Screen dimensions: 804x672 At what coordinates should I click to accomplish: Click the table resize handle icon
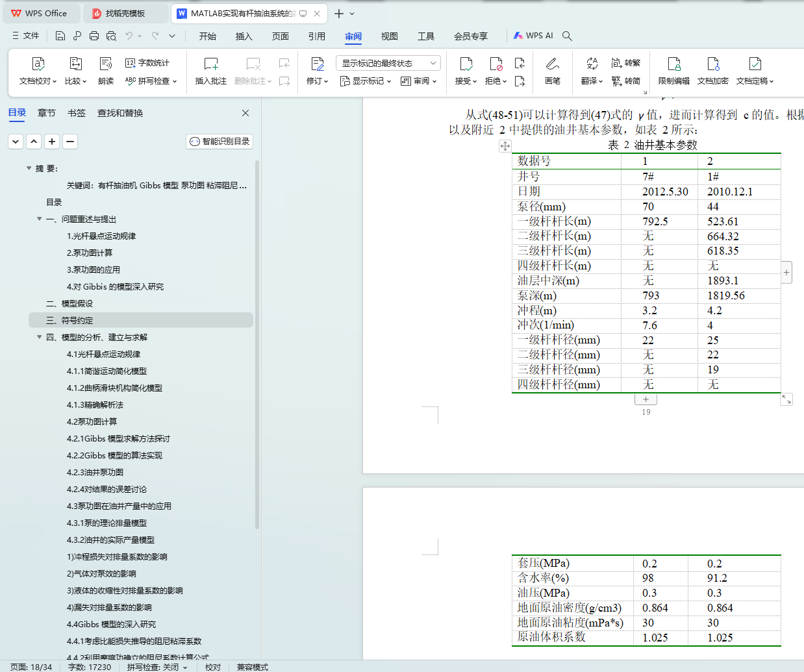click(786, 399)
